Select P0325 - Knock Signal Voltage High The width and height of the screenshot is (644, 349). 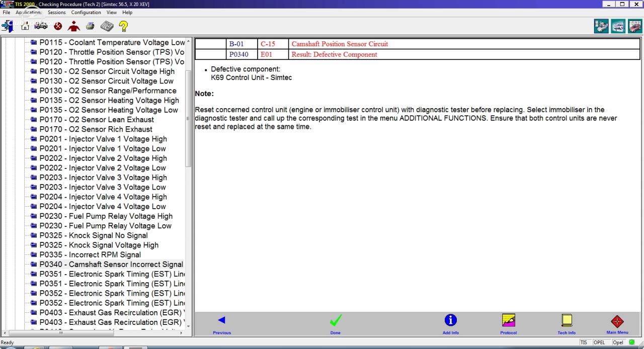pos(99,245)
